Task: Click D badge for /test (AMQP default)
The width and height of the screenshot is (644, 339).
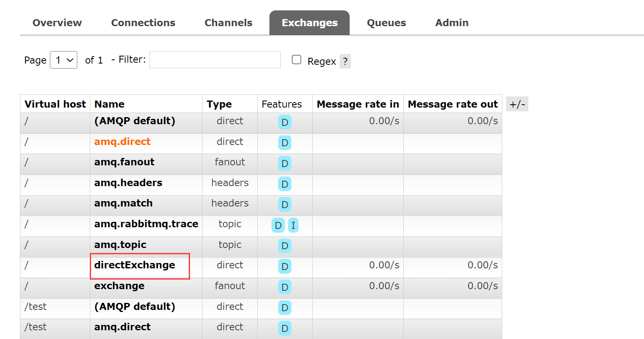Action: 285,308
